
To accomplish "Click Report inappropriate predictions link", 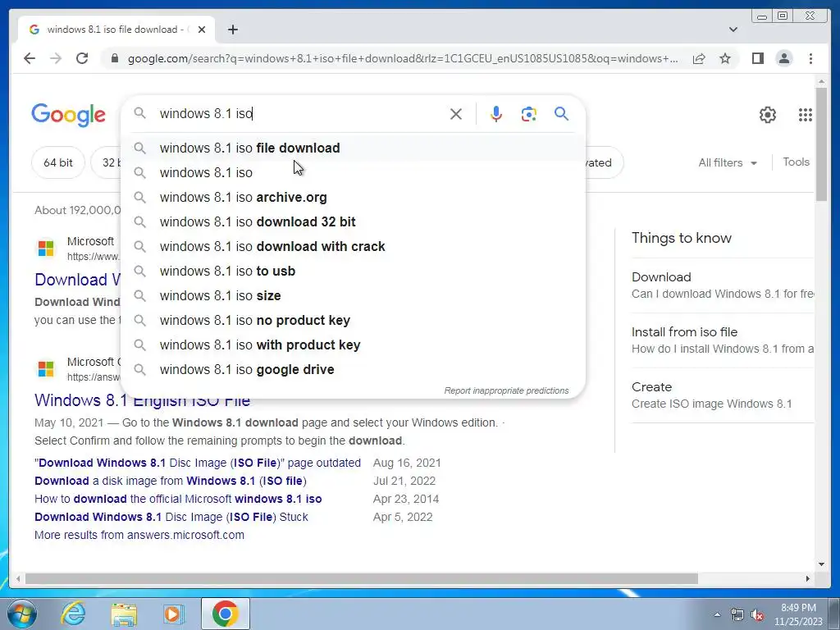I will coord(506,390).
